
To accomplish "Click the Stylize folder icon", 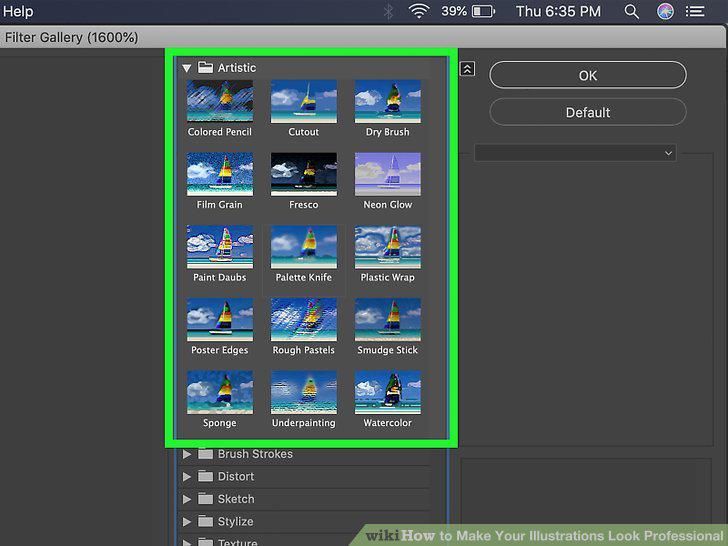I will tap(205, 521).
